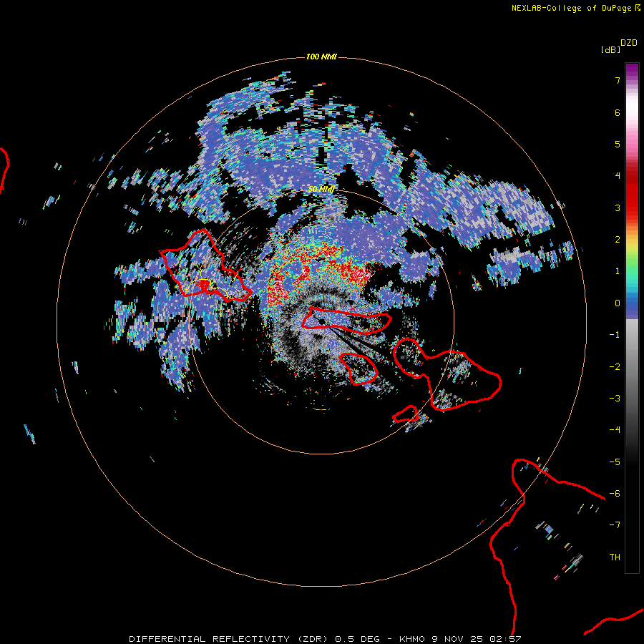
Task: Click the -6 value on the color scale
Action: pyautogui.click(x=615, y=494)
